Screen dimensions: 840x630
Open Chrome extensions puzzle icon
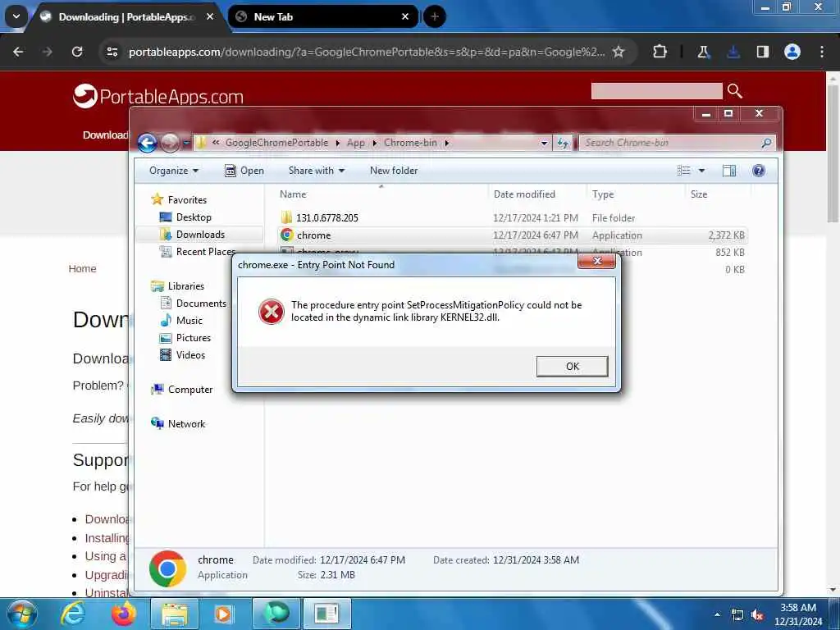(x=660, y=52)
